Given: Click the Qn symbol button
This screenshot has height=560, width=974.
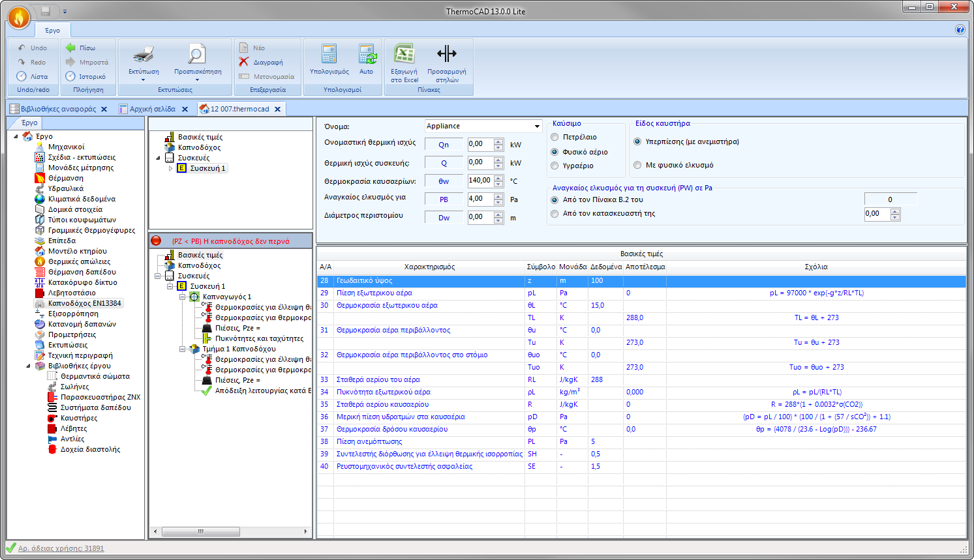Looking at the screenshot, I should (x=444, y=145).
